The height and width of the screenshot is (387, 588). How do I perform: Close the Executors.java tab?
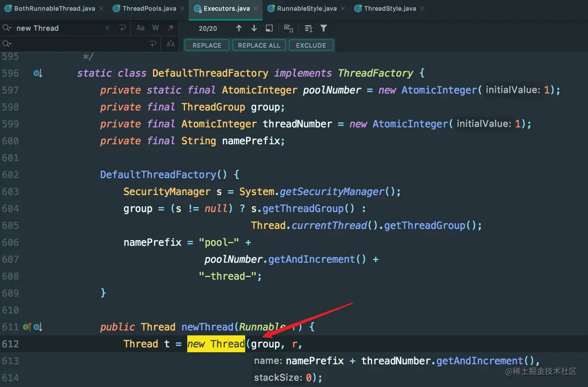[256, 8]
